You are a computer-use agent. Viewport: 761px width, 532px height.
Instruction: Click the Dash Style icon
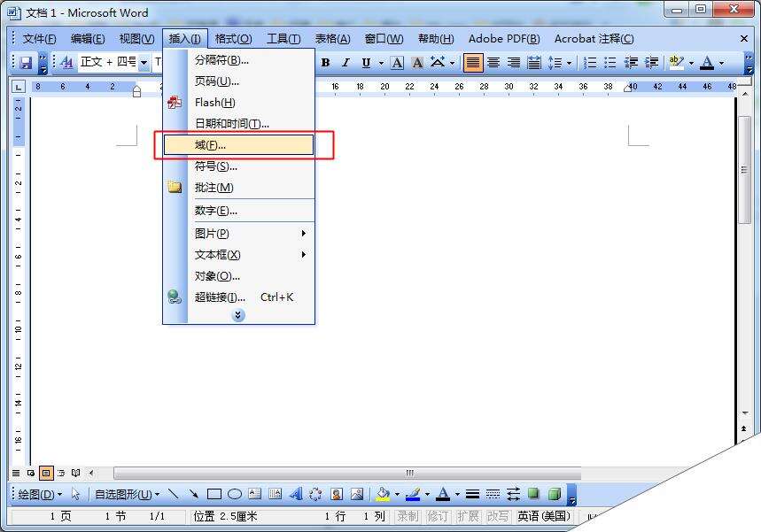coord(493,494)
